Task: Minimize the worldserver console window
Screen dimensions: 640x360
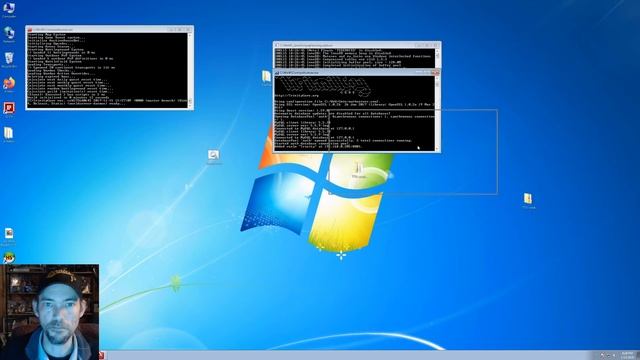Action: click(x=171, y=29)
